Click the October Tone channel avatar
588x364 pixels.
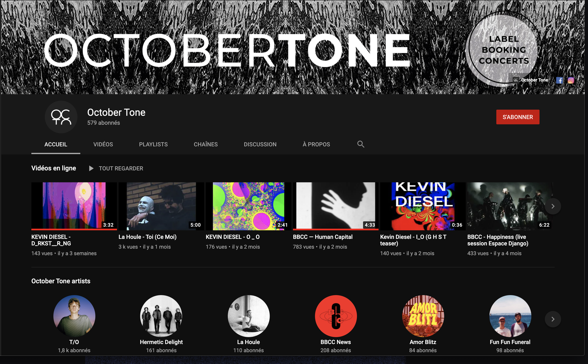(61, 117)
